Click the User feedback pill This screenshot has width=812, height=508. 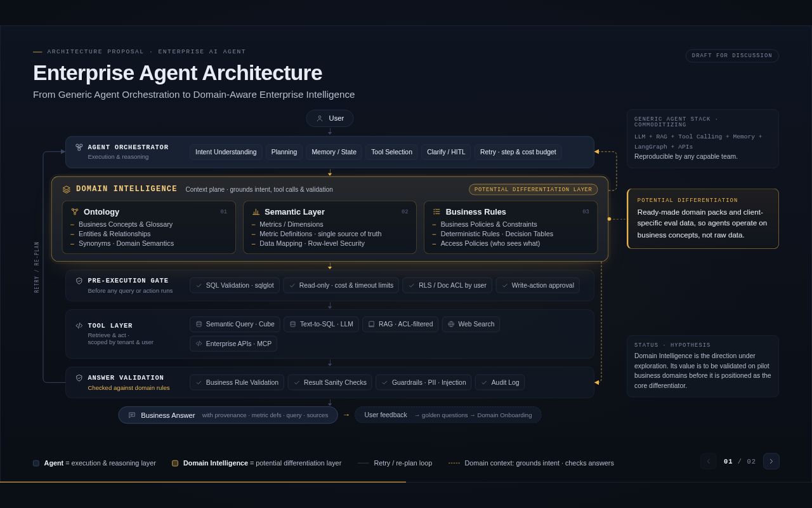coord(448,415)
